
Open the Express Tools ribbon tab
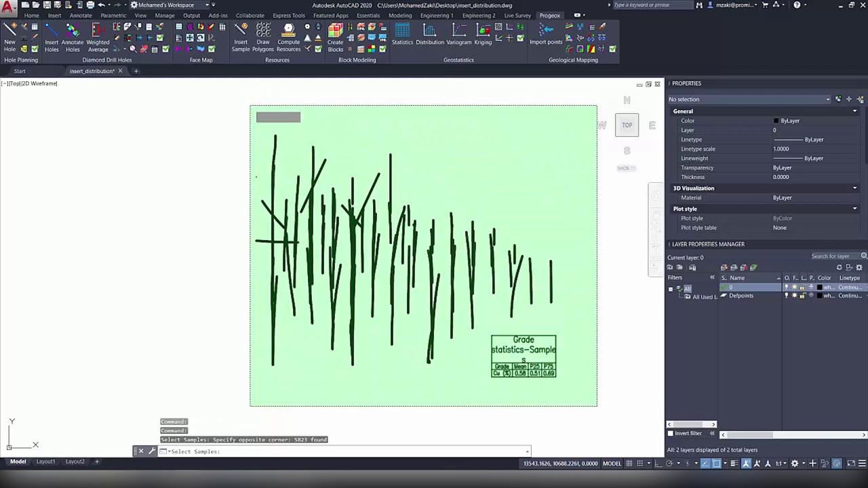tap(289, 16)
